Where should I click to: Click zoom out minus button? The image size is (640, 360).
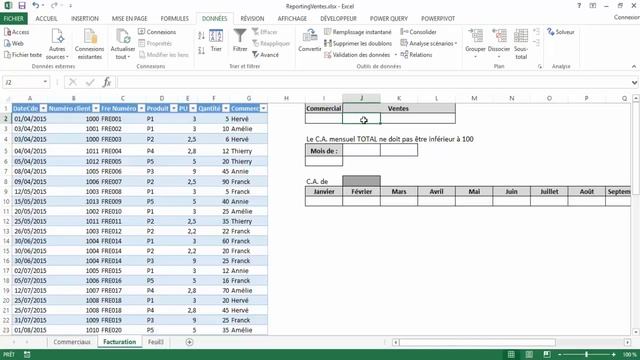click(560, 354)
